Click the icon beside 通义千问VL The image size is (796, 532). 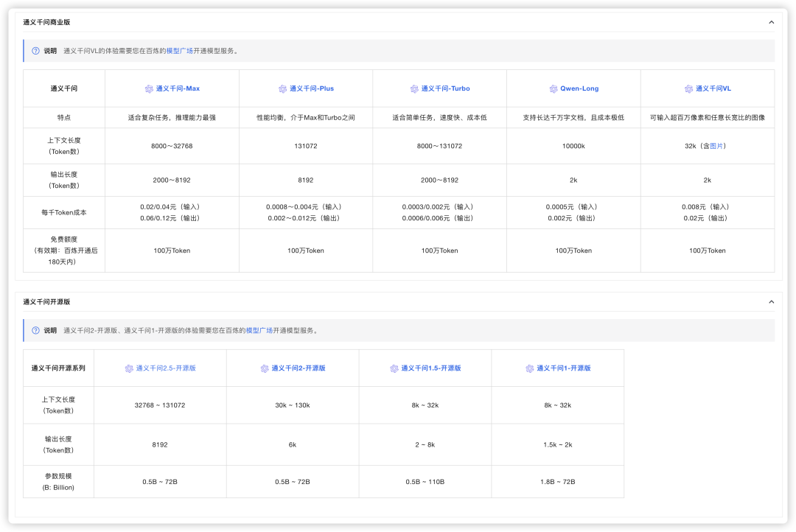click(688, 89)
